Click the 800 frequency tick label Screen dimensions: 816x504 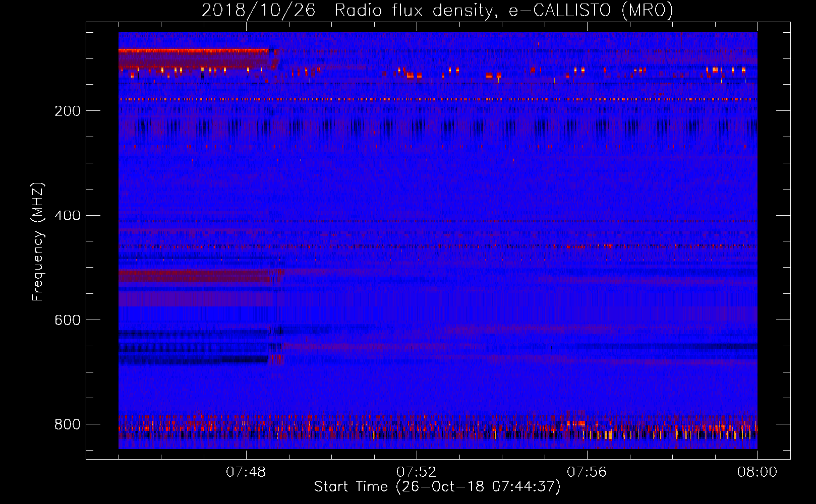pyautogui.click(x=68, y=424)
